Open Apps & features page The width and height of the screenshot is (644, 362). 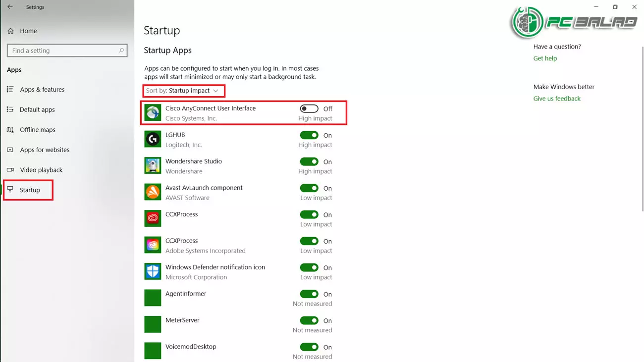coord(42,90)
